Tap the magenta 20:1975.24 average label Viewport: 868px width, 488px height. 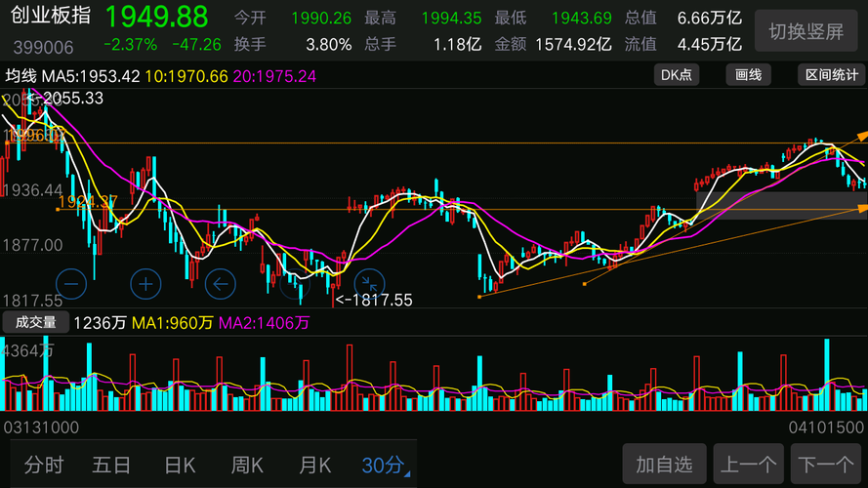pyautogui.click(x=274, y=76)
